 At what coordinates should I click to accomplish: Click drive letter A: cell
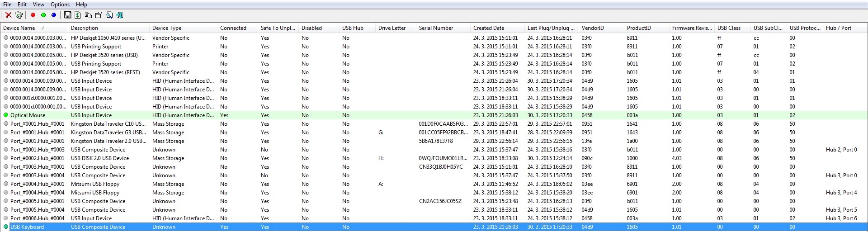pos(381,184)
